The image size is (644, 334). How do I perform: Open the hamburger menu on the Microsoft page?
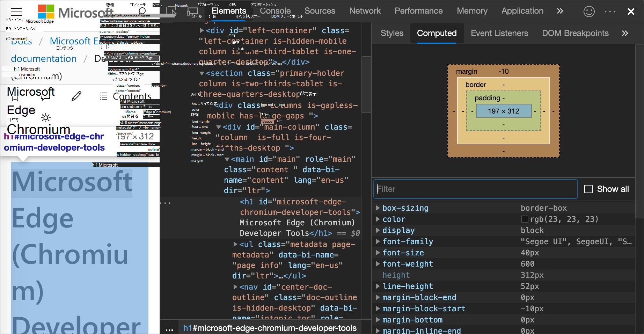16,12
